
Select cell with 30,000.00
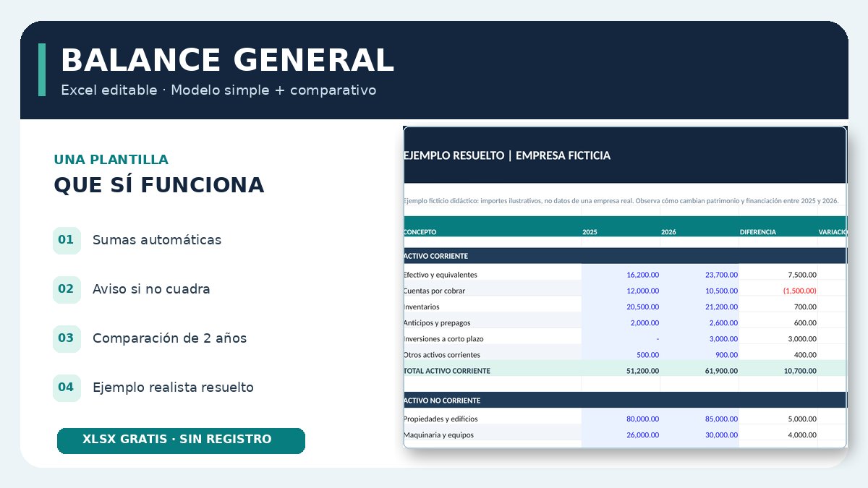coord(699,435)
